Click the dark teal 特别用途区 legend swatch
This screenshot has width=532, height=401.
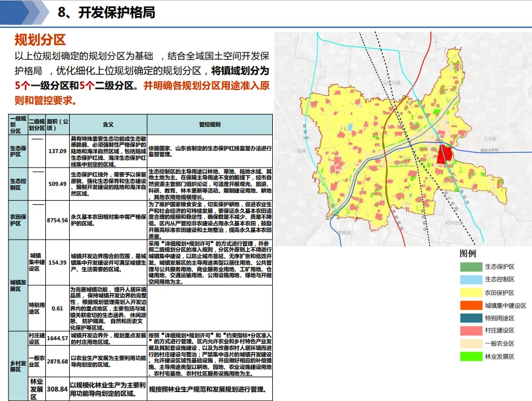(x=470, y=318)
